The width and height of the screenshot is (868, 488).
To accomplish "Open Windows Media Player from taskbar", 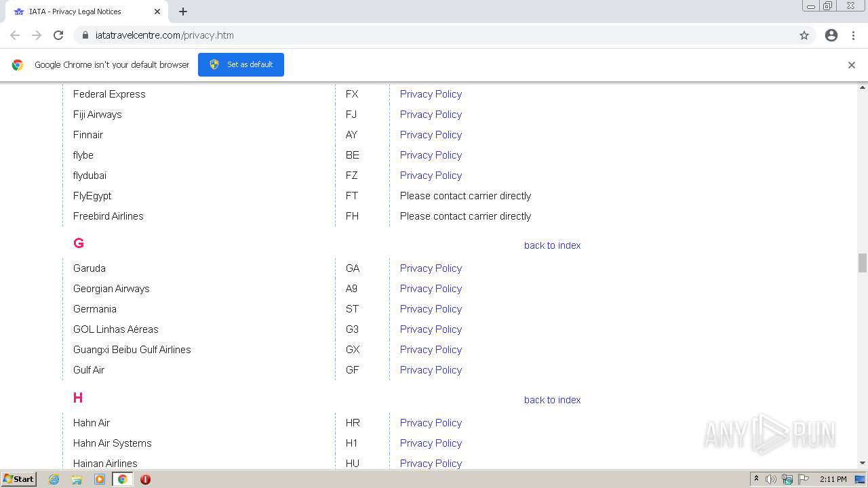I will [x=100, y=479].
